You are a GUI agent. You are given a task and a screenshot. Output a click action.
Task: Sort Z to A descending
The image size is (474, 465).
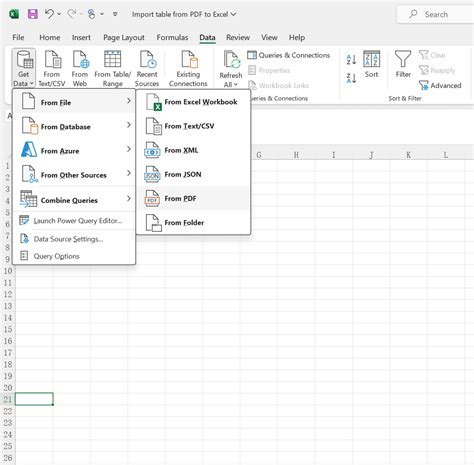(351, 78)
